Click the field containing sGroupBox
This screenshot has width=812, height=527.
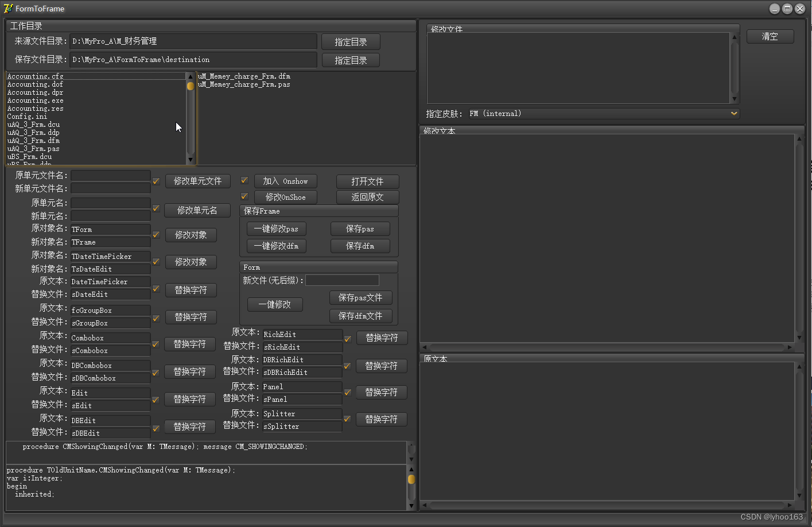pyautogui.click(x=111, y=323)
